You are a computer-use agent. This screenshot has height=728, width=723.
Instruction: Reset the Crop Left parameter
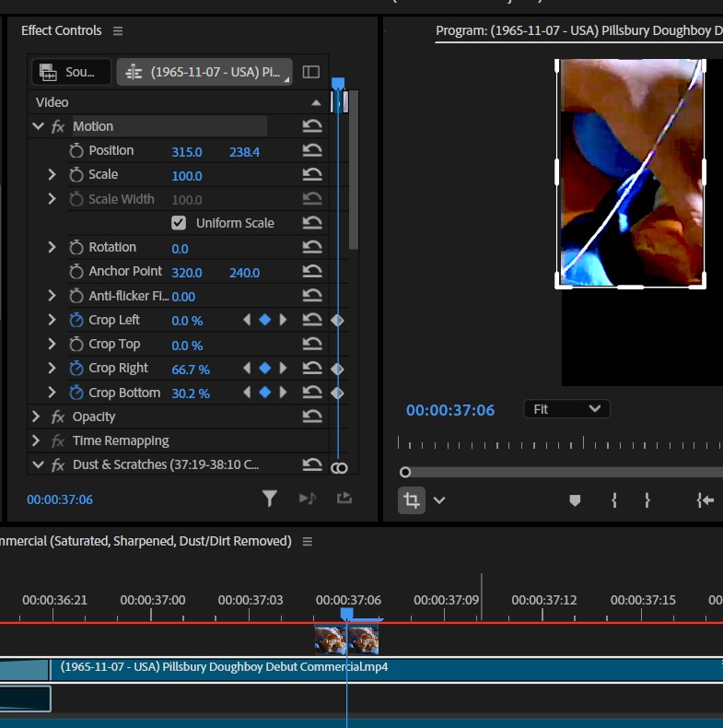click(312, 320)
